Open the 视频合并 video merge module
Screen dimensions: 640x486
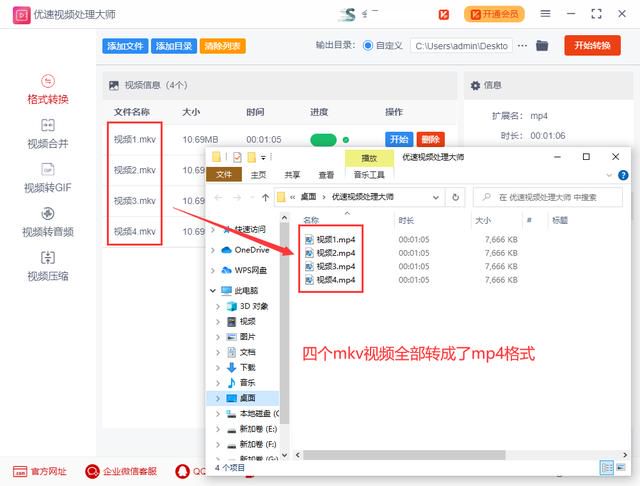[48, 134]
